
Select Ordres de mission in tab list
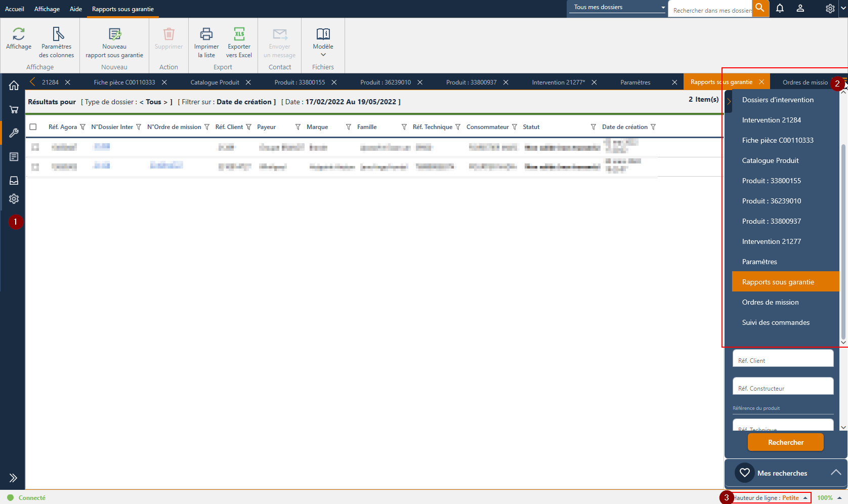[x=770, y=302]
